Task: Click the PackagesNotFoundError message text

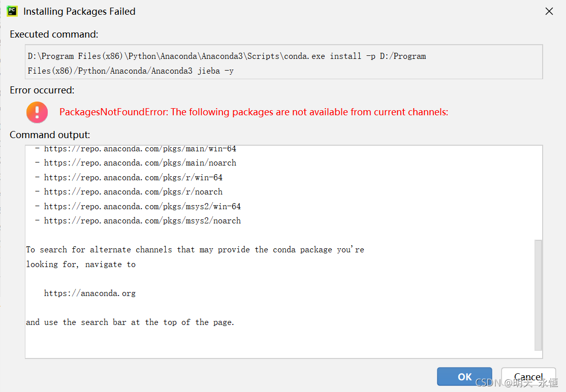Action: point(254,112)
